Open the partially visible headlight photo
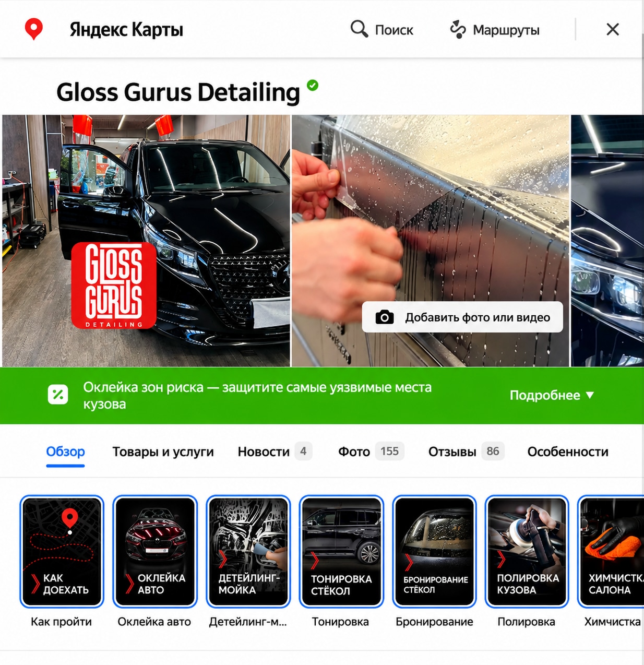This screenshot has width=644, height=665. point(607,241)
